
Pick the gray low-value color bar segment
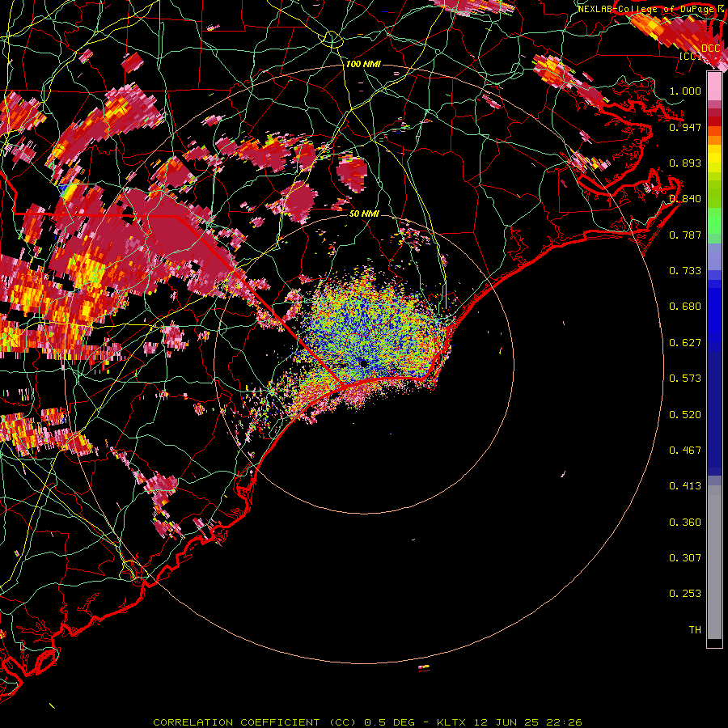coord(714,562)
